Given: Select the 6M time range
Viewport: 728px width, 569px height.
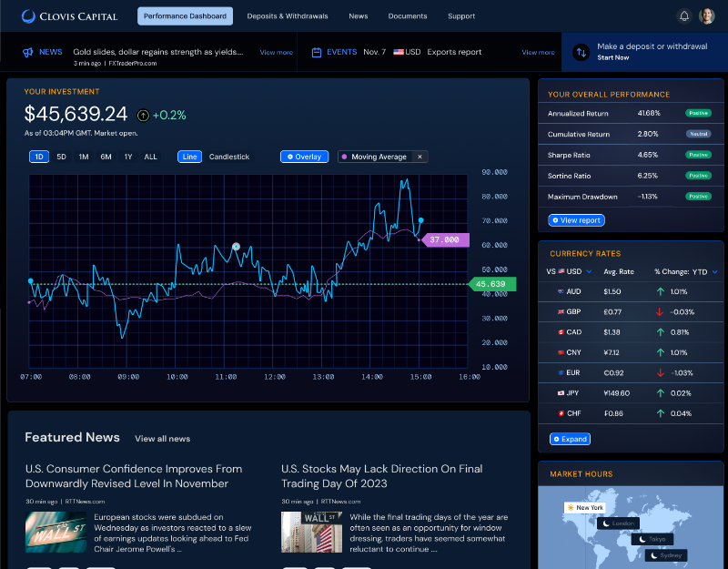Looking at the screenshot, I should [x=106, y=157].
